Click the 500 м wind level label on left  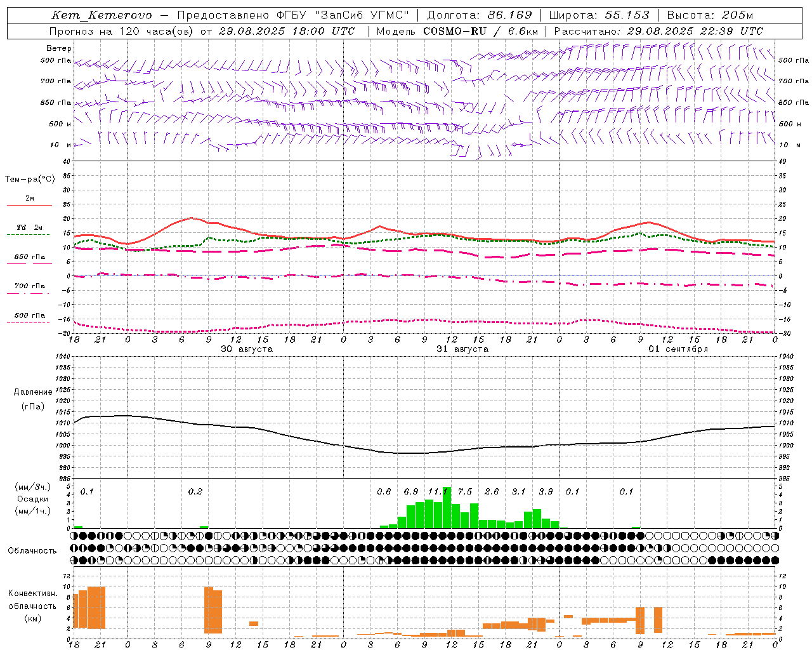[x=60, y=124]
